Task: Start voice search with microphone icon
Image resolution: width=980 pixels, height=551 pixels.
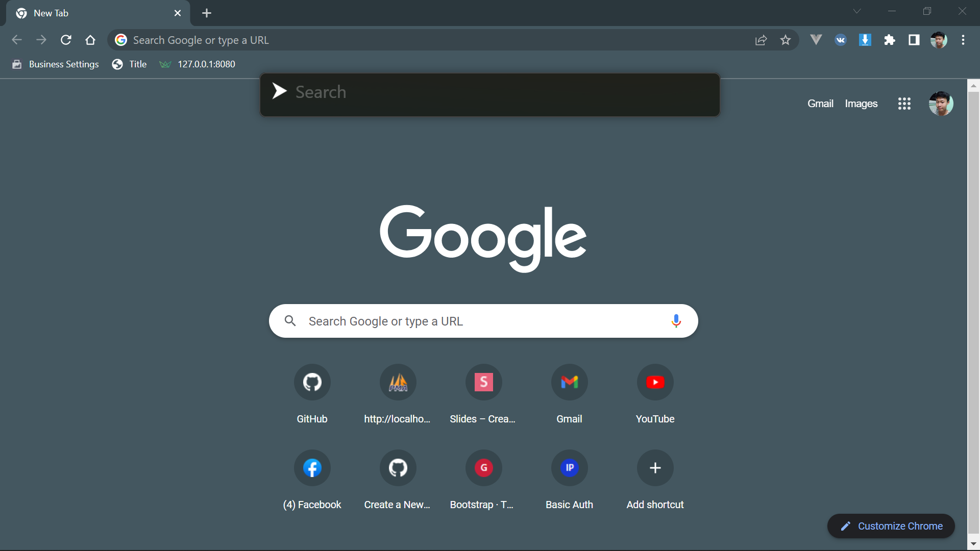Action: click(676, 321)
